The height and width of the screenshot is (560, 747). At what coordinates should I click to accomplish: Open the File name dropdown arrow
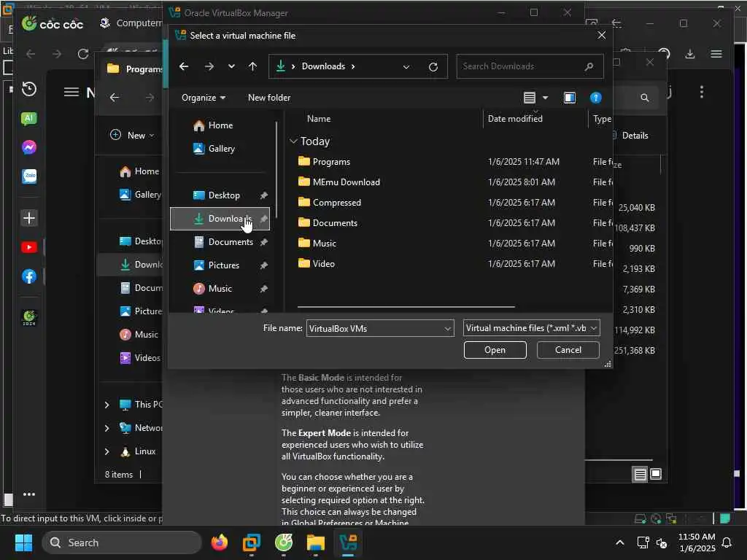[x=448, y=329]
